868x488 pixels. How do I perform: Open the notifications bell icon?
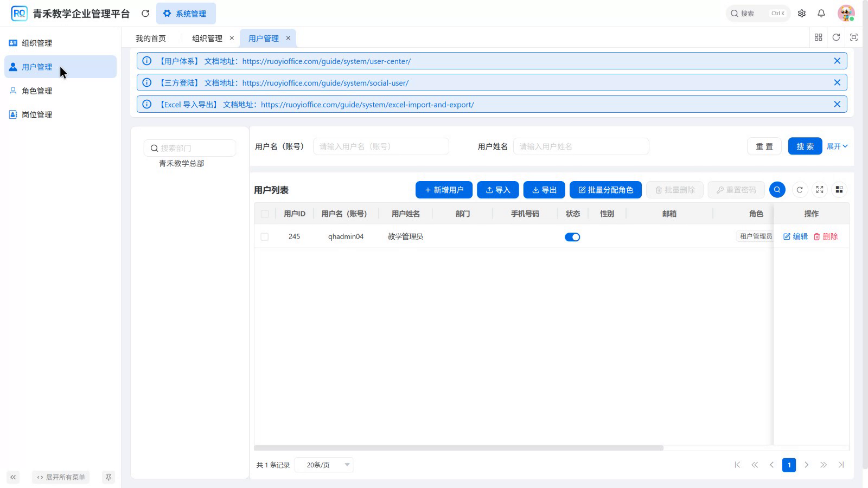point(821,14)
